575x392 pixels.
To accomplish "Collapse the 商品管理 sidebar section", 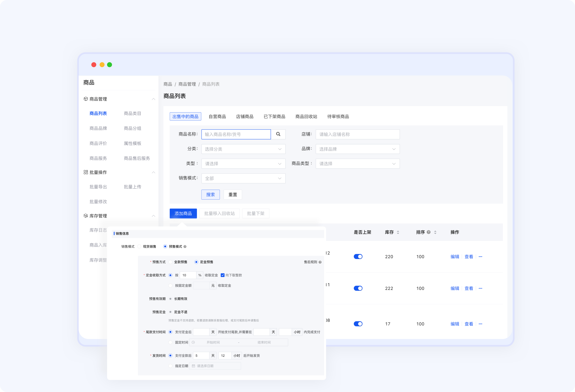I will point(153,99).
